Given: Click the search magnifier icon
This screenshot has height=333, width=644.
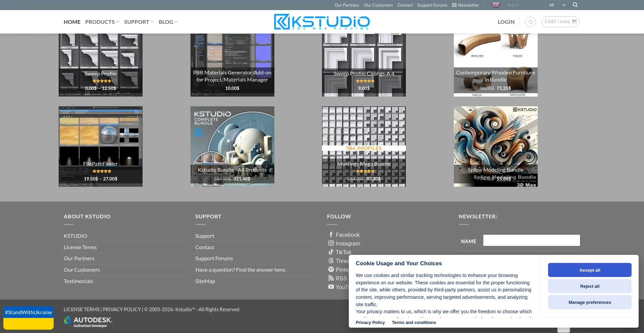Looking at the screenshot, I should click(x=575, y=5).
